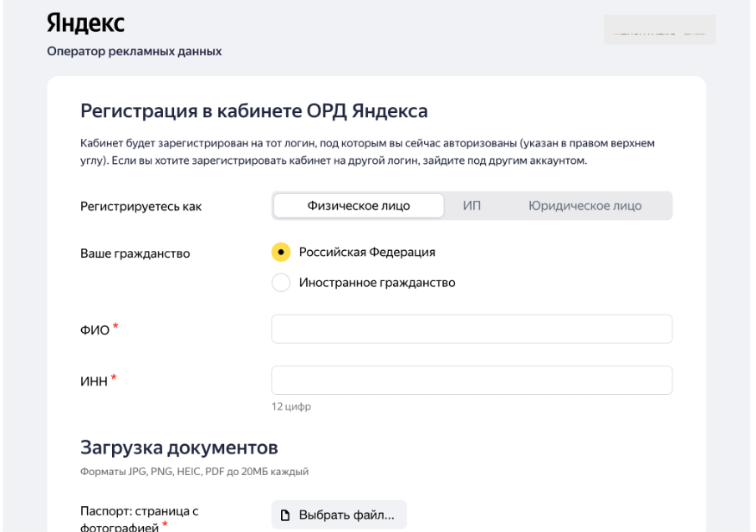Click the document icon in the Выбрать файл button
The image size is (756, 532).
285,515
